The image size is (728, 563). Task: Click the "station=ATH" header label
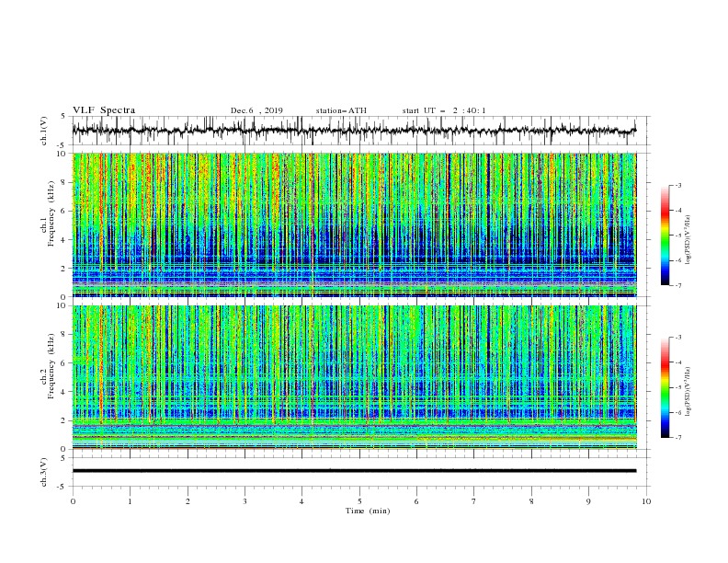coord(341,110)
